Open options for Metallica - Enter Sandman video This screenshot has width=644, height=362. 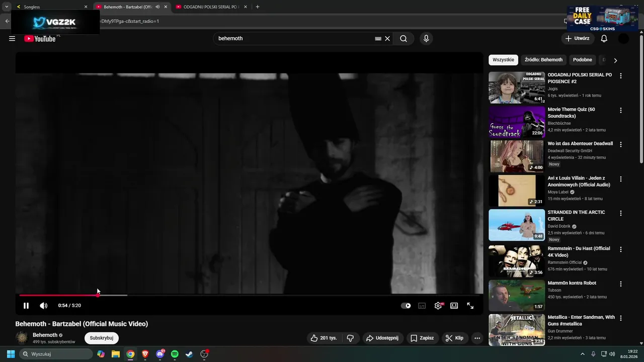(620, 318)
